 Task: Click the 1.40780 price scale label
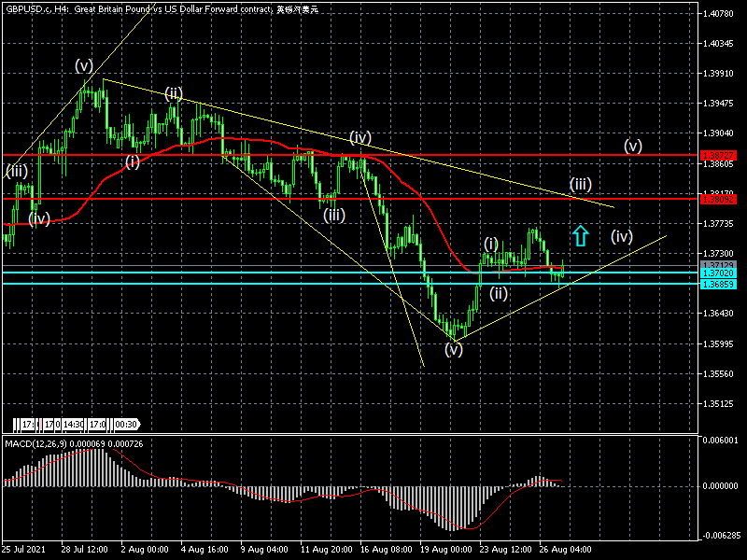tap(719, 14)
